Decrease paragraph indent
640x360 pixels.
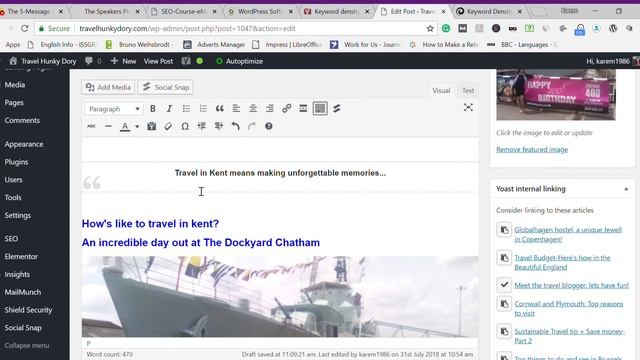(202, 127)
